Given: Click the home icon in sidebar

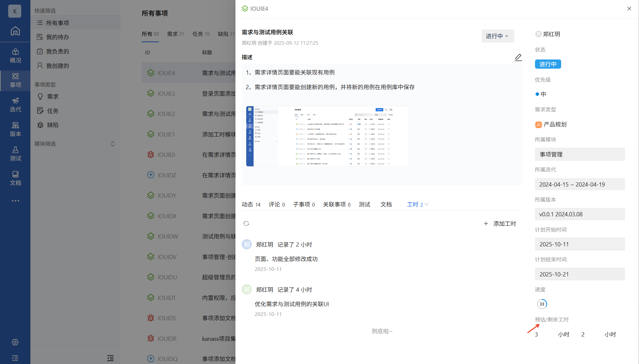Looking at the screenshot, I should tap(15, 31).
